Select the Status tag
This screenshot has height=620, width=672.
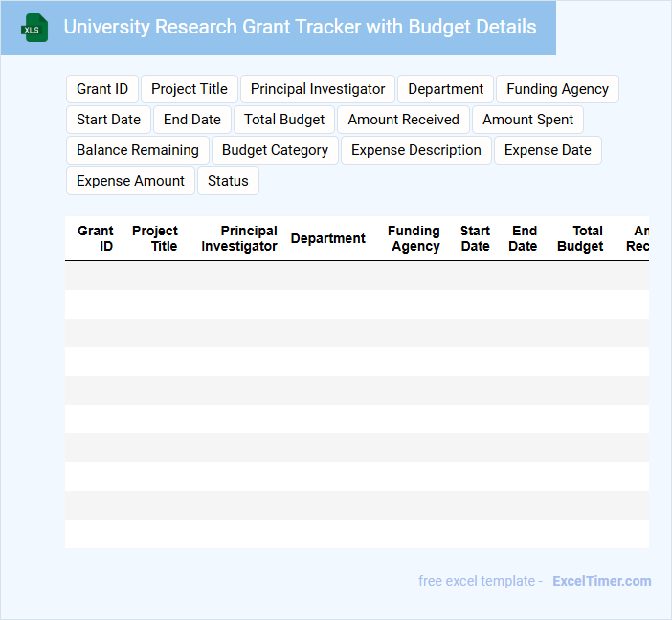[228, 181]
